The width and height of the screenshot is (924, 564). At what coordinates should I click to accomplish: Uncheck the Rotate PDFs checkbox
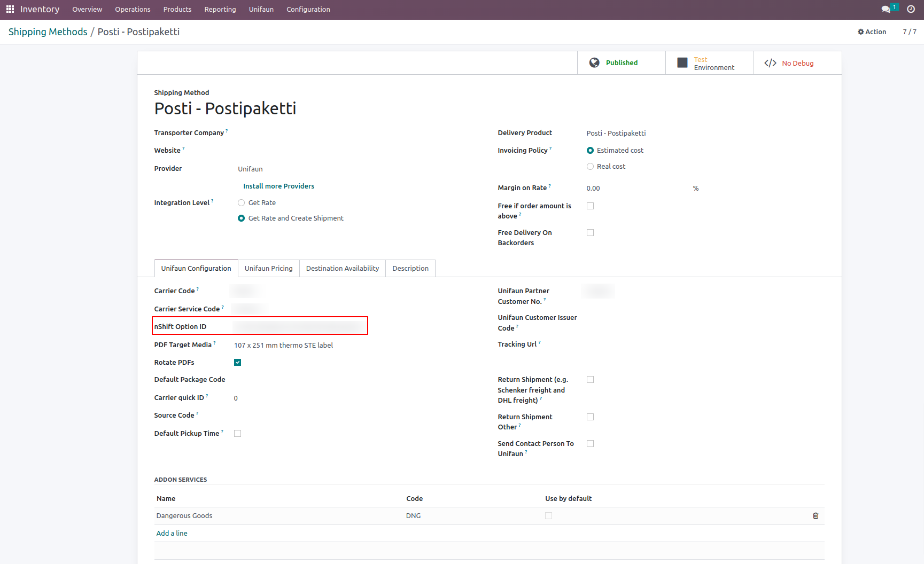238,363
